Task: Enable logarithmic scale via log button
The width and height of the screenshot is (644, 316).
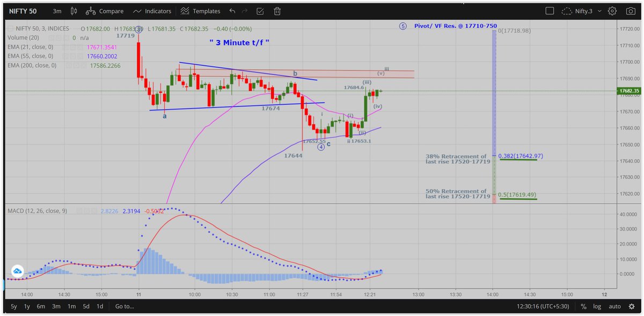Action: tap(597, 306)
